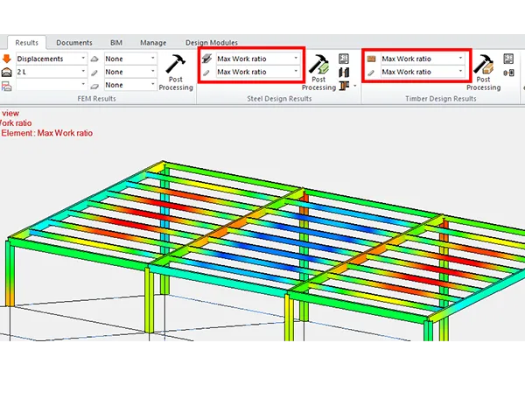The height and width of the screenshot is (420, 525).
Task: Open Timber Design Post Processing
Action: [484, 73]
